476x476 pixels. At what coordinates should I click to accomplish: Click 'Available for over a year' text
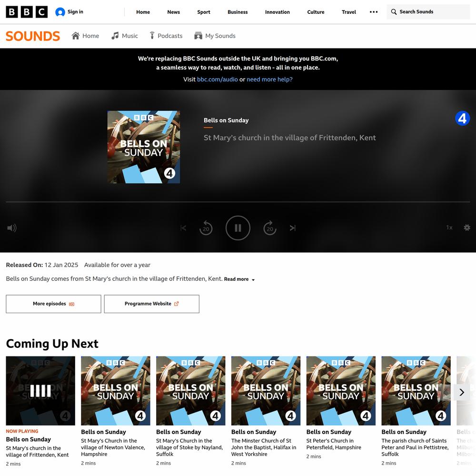click(117, 265)
